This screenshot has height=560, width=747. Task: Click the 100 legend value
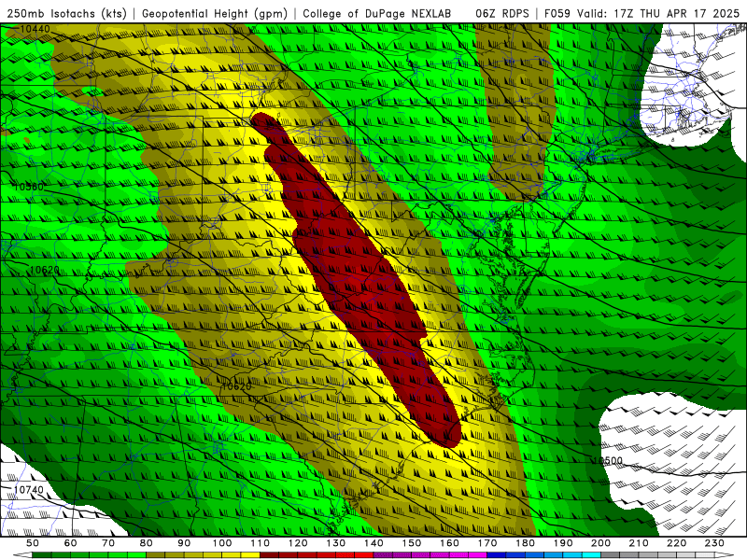coord(222,543)
